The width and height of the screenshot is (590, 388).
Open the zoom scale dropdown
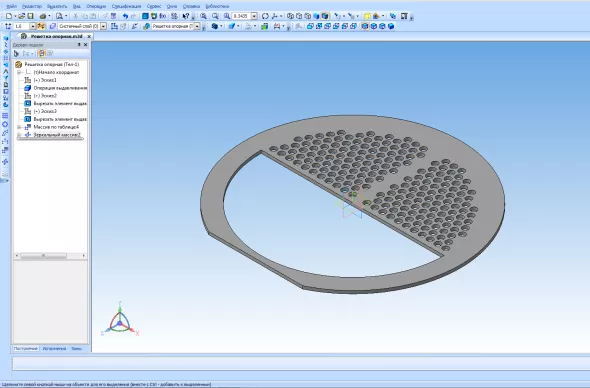point(254,16)
